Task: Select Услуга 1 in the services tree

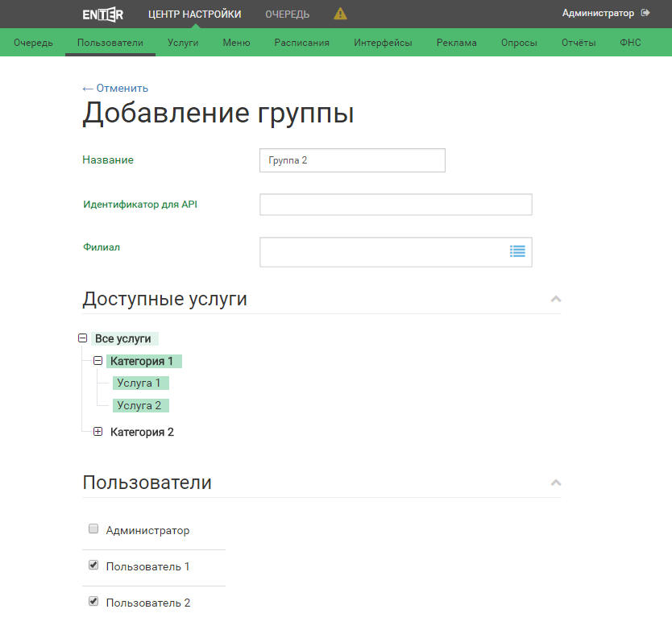Action: [x=139, y=383]
